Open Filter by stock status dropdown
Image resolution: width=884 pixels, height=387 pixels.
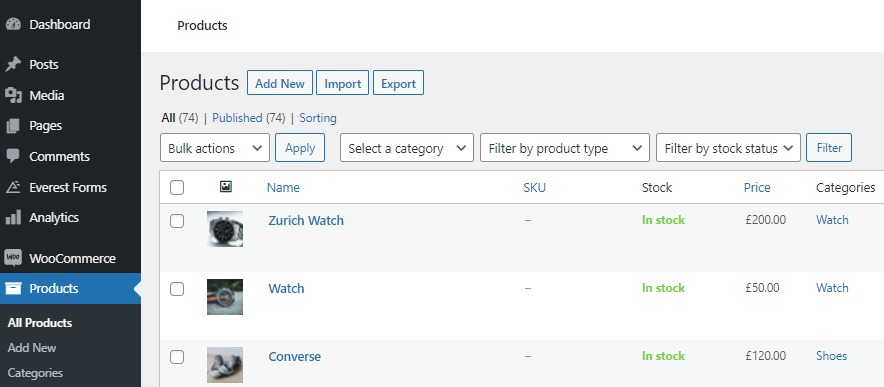pos(728,148)
